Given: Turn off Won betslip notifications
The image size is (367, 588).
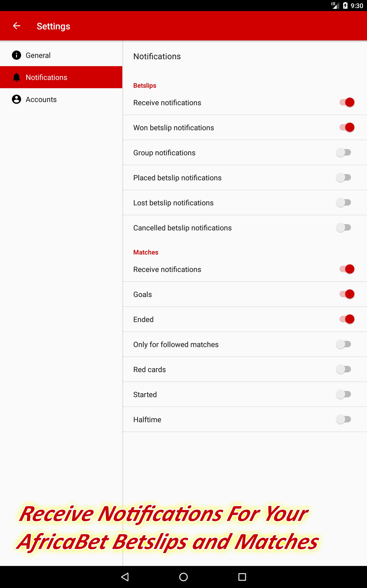Looking at the screenshot, I should (x=347, y=127).
